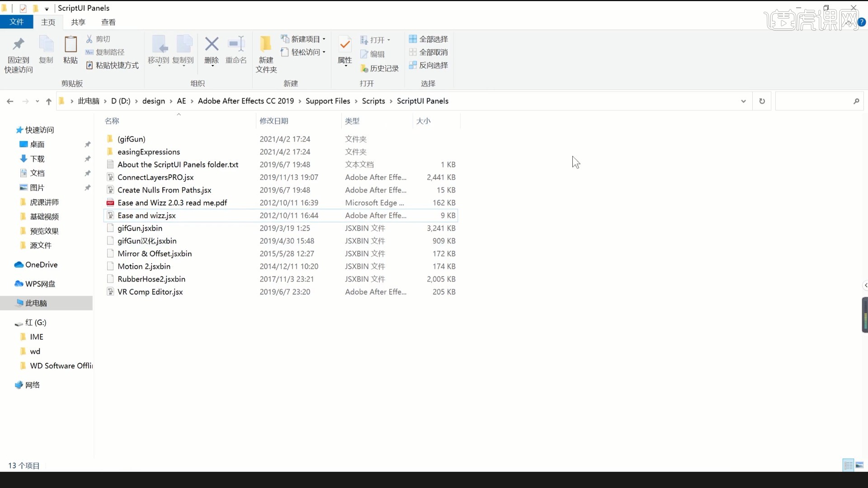Click the Cut scissors icon
The height and width of the screenshot is (488, 868).
click(90, 39)
